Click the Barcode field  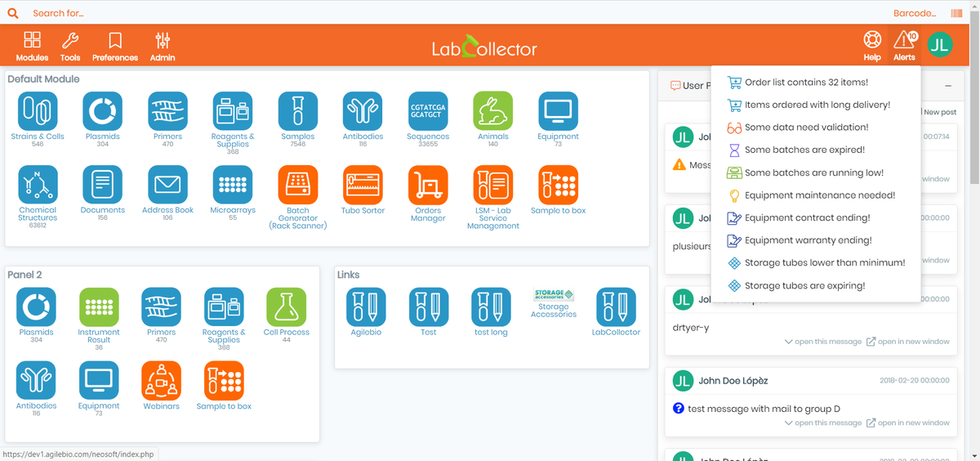pyautogui.click(x=915, y=13)
